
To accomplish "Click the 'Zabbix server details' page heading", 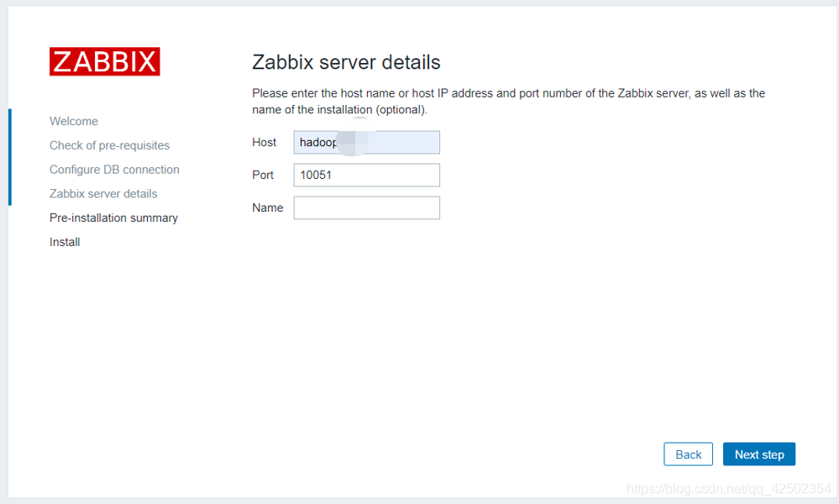I will 346,62.
